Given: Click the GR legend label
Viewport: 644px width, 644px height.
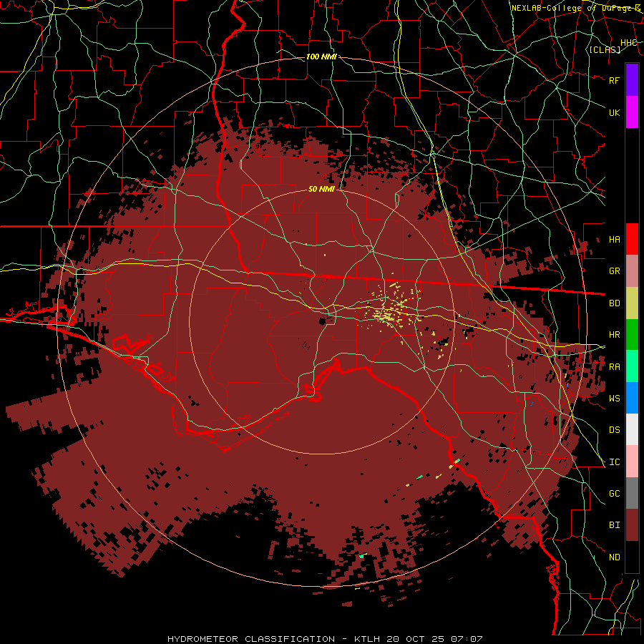Looking at the screenshot, I should (x=615, y=271).
